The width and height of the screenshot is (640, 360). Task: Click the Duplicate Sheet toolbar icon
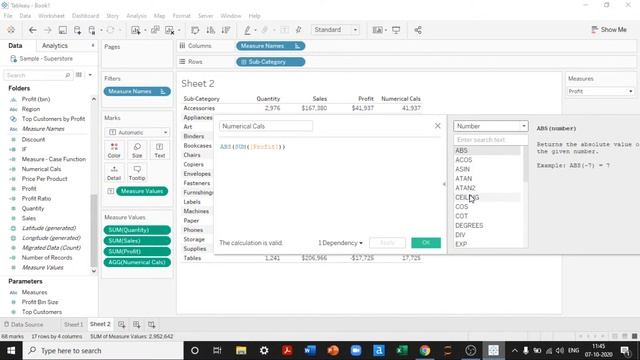pyautogui.click(x=155, y=30)
